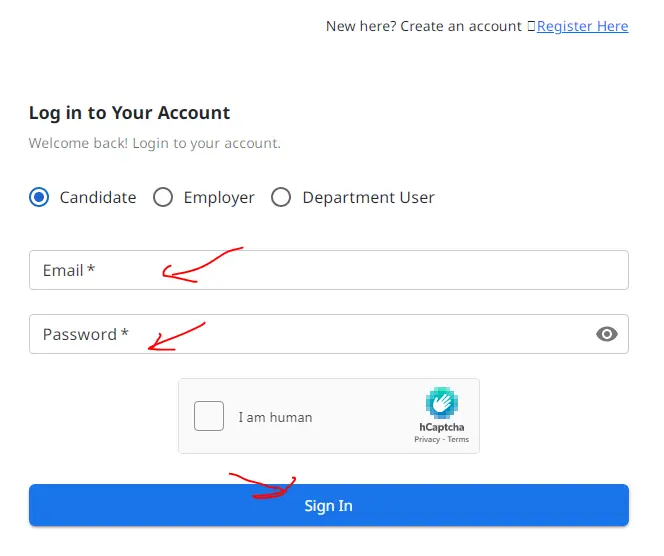Click the hCaptcha brand name text

(442, 427)
